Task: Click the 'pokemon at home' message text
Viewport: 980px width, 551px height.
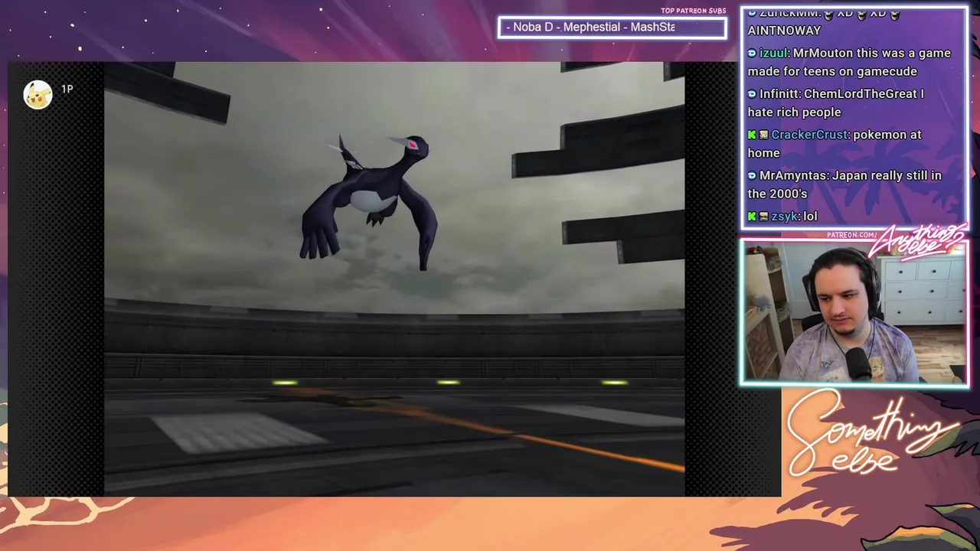Action: (x=835, y=144)
